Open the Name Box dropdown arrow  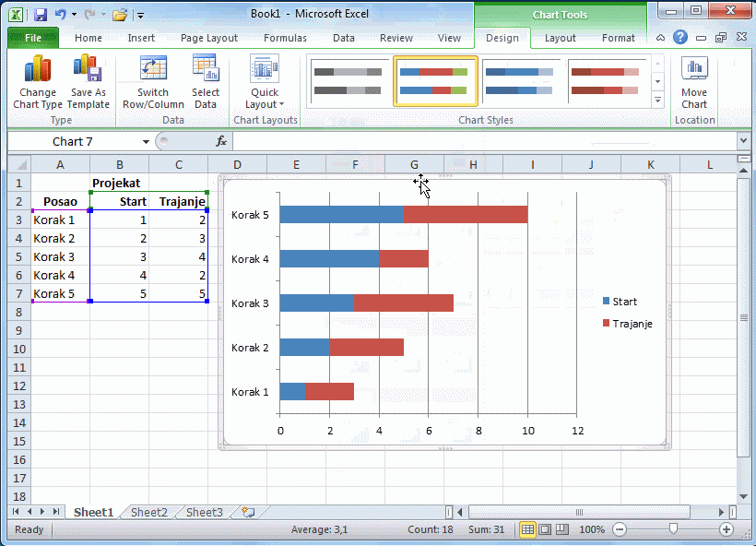[146, 142]
